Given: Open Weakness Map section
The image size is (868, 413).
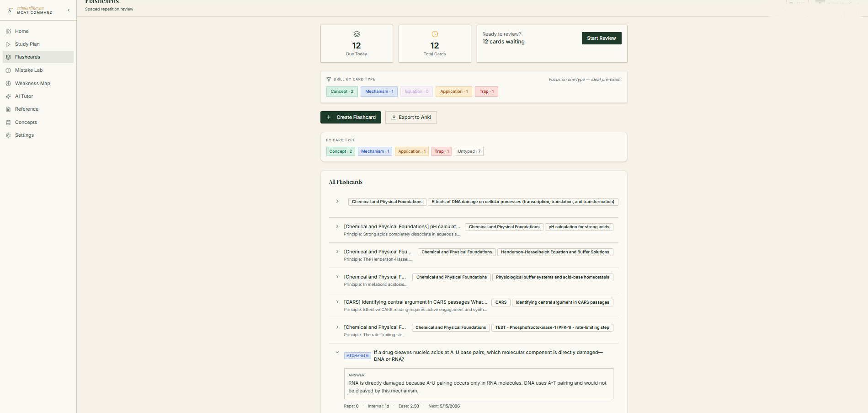Looking at the screenshot, I should click(38, 83).
